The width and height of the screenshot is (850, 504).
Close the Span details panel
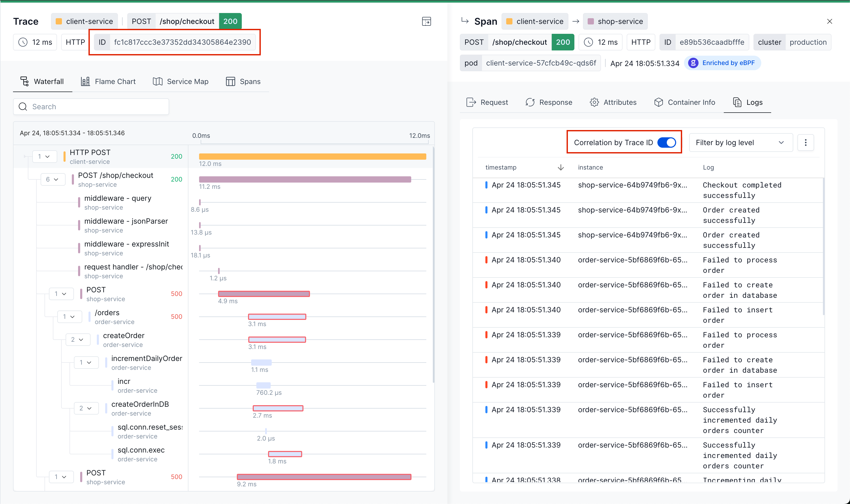click(829, 21)
